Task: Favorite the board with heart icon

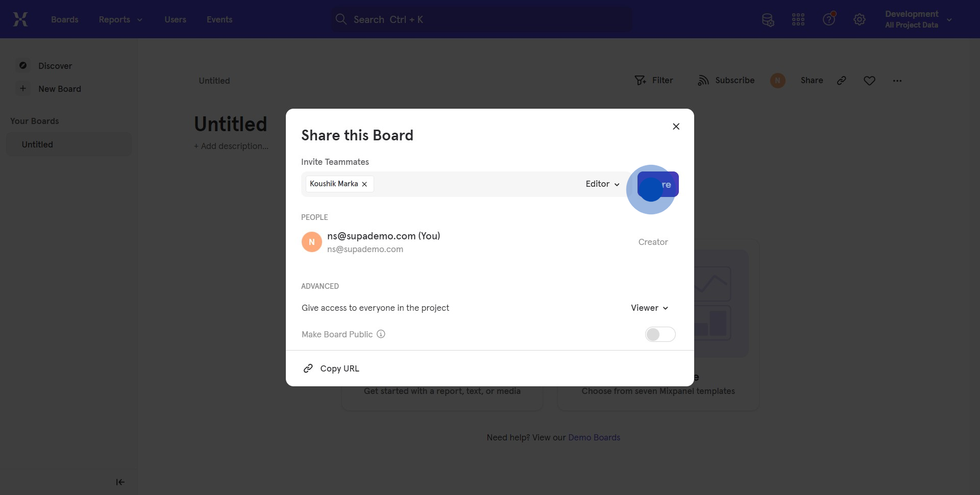Action: tap(870, 81)
